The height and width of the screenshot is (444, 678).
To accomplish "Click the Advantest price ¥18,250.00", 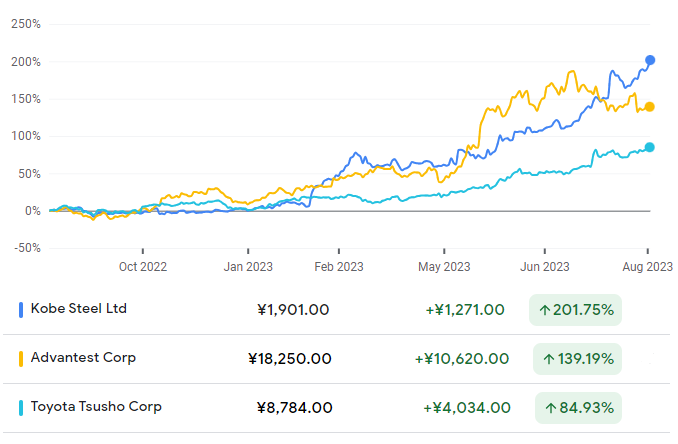I will coord(288,358).
